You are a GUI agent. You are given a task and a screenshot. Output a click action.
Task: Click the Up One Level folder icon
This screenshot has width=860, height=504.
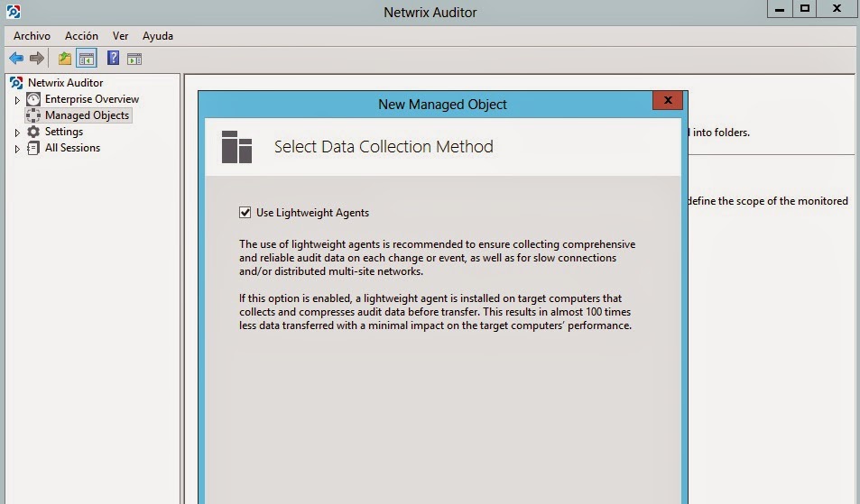(x=65, y=59)
